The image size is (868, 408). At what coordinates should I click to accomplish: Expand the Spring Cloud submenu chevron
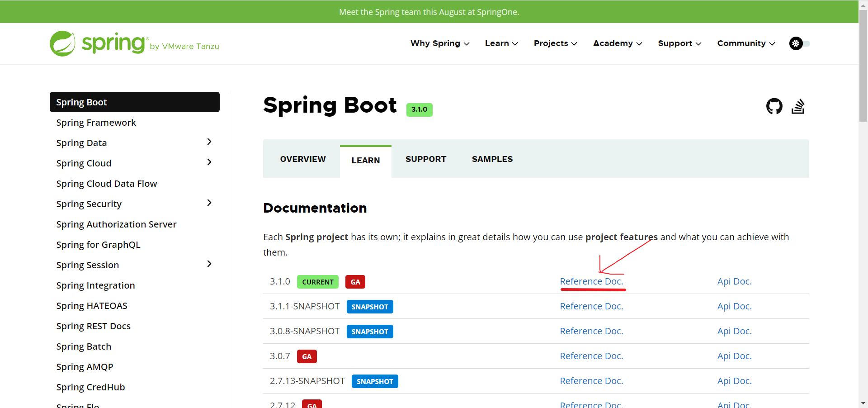209,162
